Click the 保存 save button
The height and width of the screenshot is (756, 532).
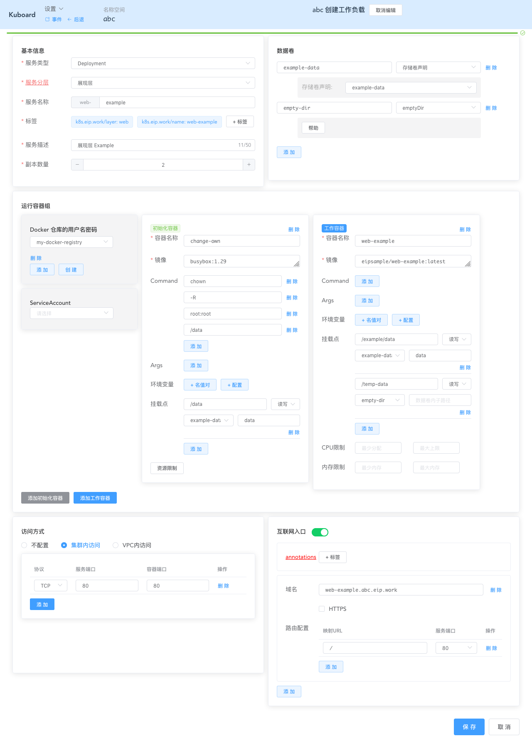[x=469, y=727]
